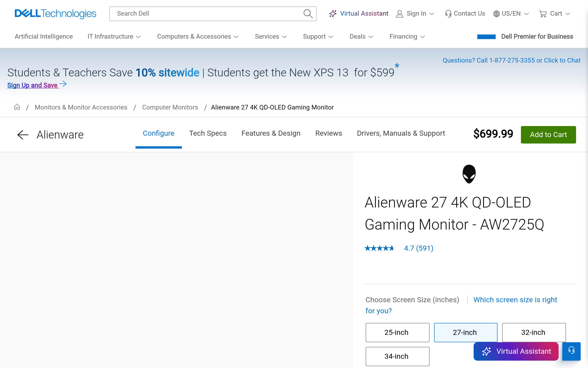588x368 pixels.
Task: Expand the Cart dropdown
Action: coord(568,14)
